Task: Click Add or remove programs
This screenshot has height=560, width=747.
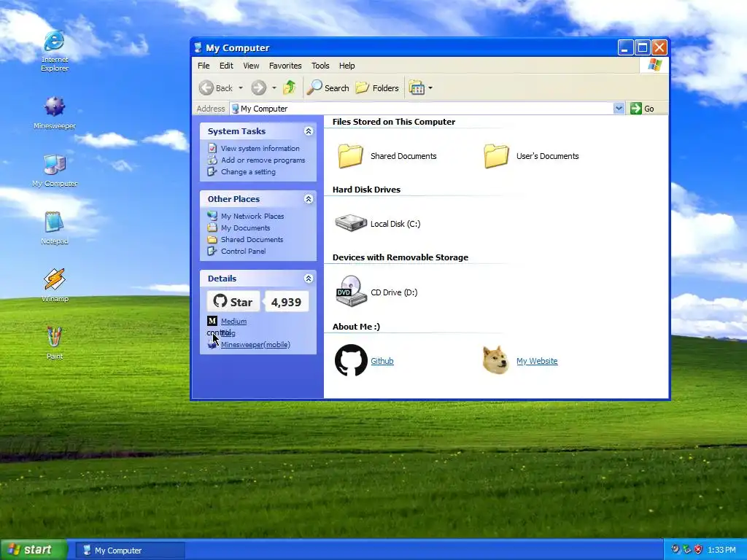Action: pyautogui.click(x=263, y=160)
